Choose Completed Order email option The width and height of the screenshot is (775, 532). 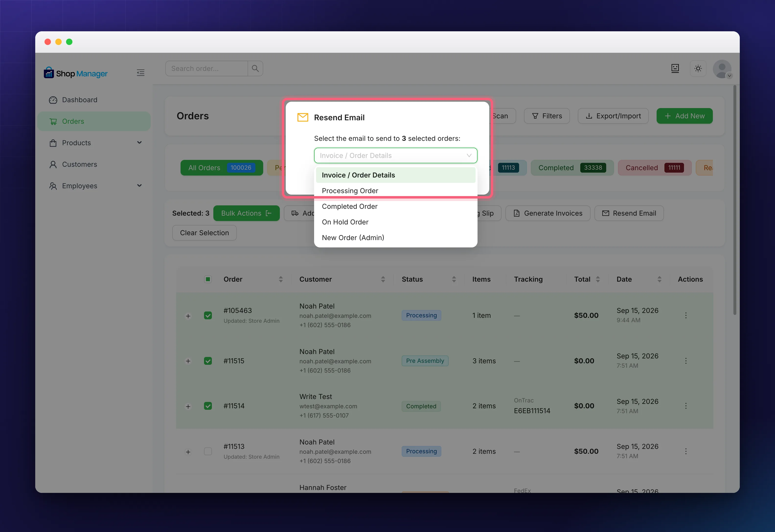pyautogui.click(x=396, y=206)
